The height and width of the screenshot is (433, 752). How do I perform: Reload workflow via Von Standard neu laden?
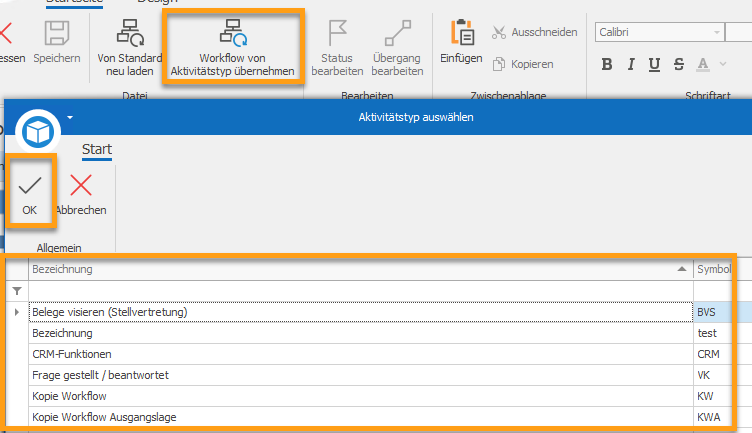coord(129,47)
